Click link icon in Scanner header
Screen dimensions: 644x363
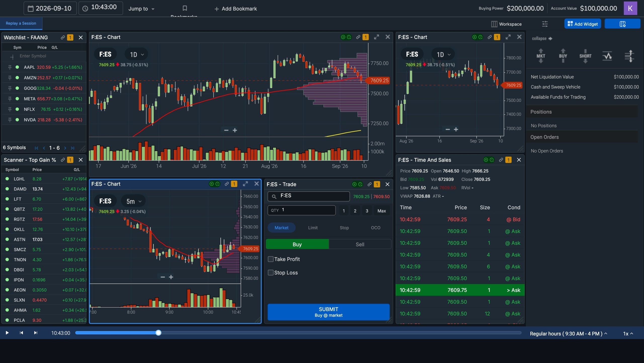point(63,160)
